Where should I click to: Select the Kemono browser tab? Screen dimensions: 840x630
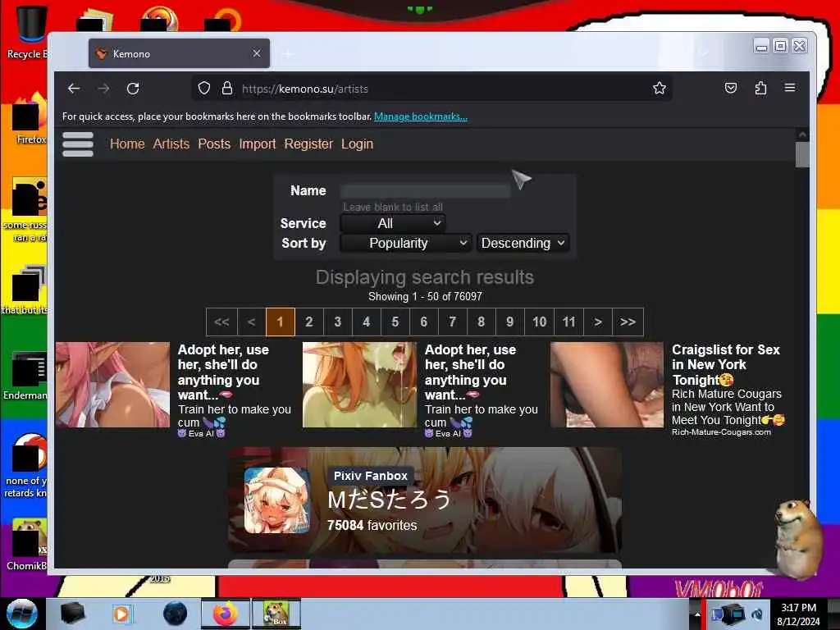179,53
